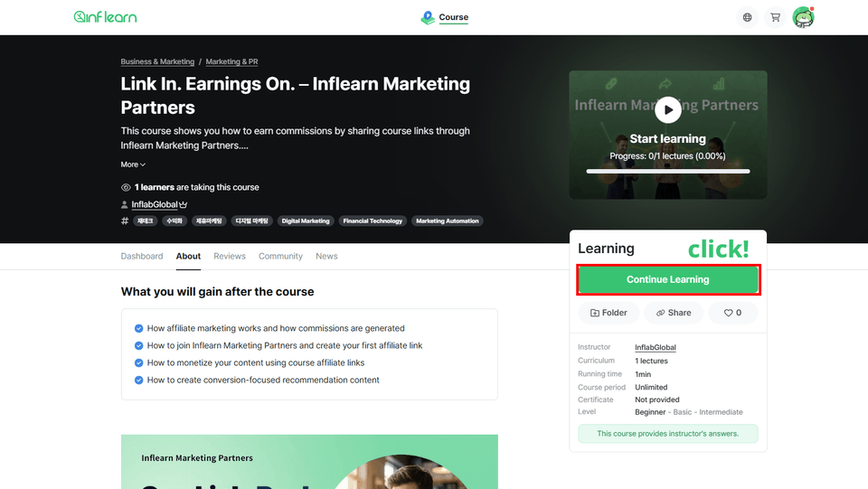Open InflabGlobal instructor link under title
The width and height of the screenshot is (868, 489).
click(x=155, y=204)
